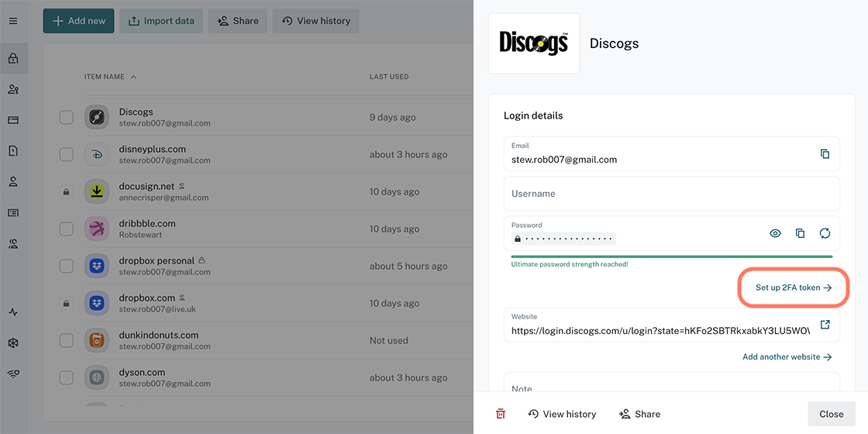Click the Discogs logo in details panel
The height and width of the screenshot is (434, 868).
pos(534,43)
